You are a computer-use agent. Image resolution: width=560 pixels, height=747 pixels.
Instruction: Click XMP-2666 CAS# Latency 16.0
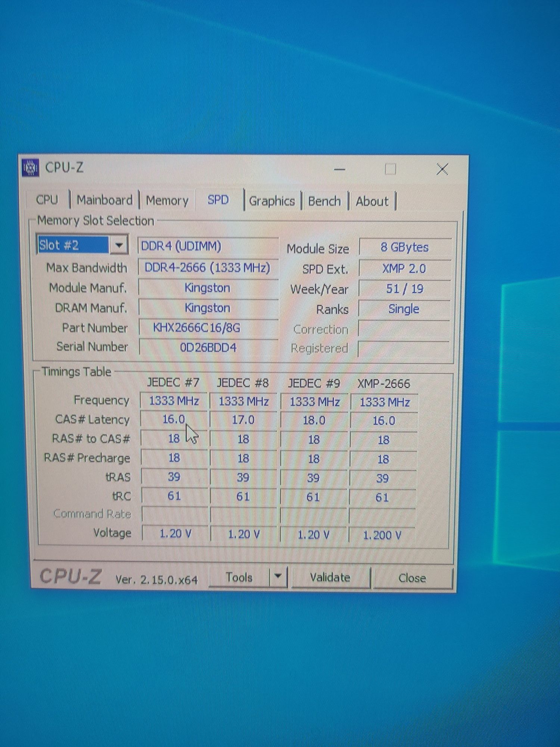(384, 421)
